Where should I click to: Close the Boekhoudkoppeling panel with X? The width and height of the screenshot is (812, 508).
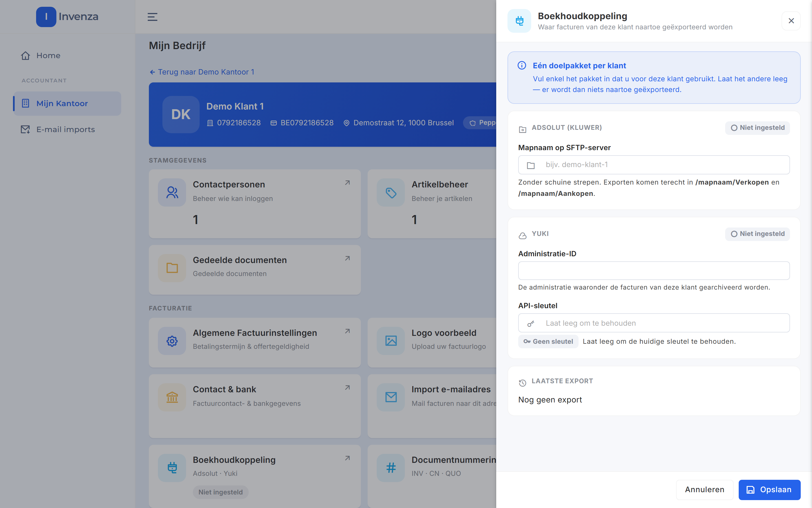tap(791, 21)
